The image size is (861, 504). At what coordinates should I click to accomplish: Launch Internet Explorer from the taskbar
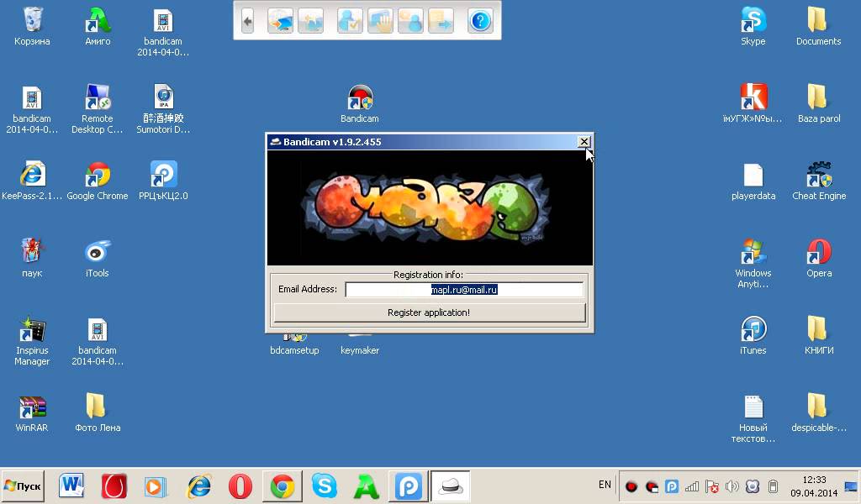198,486
